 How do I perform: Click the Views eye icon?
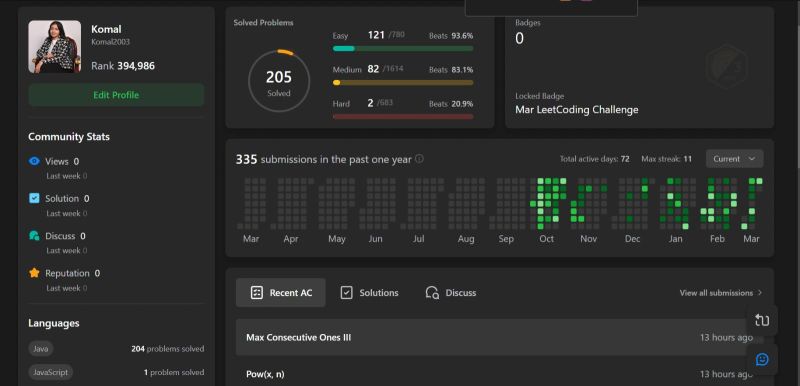coord(34,161)
